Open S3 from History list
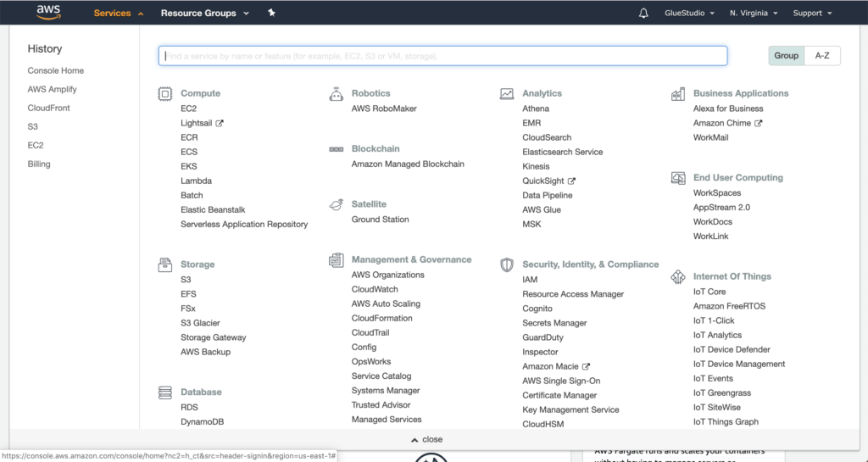This screenshot has height=462, width=868. (33, 126)
